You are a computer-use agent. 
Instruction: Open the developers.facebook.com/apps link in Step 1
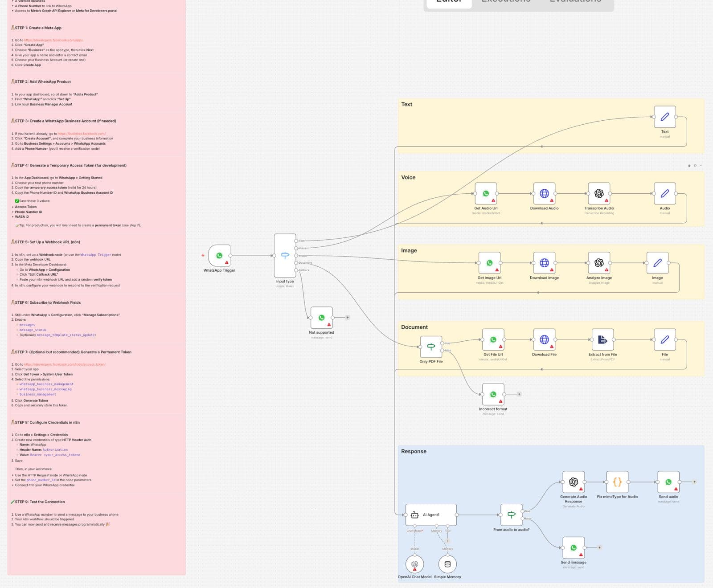tap(53, 40)
